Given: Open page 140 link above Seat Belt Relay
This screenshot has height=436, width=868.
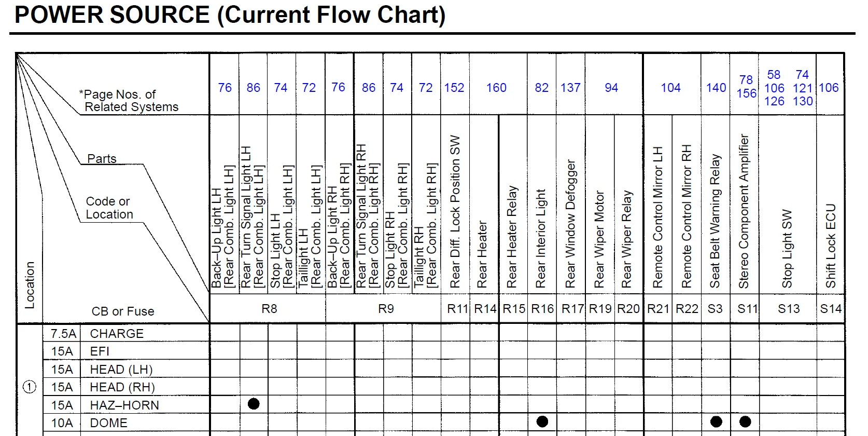Looking at the screenshot, I should [x=716, y=88].
